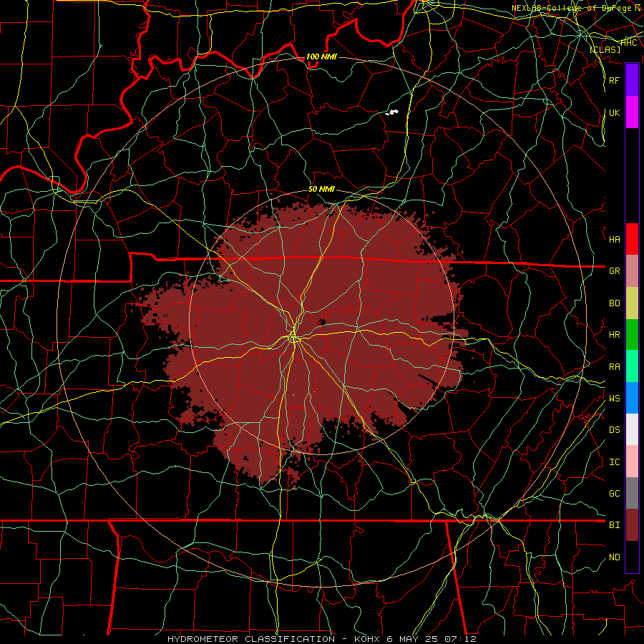Click the BD yellow legend swatch

[632, 303]
